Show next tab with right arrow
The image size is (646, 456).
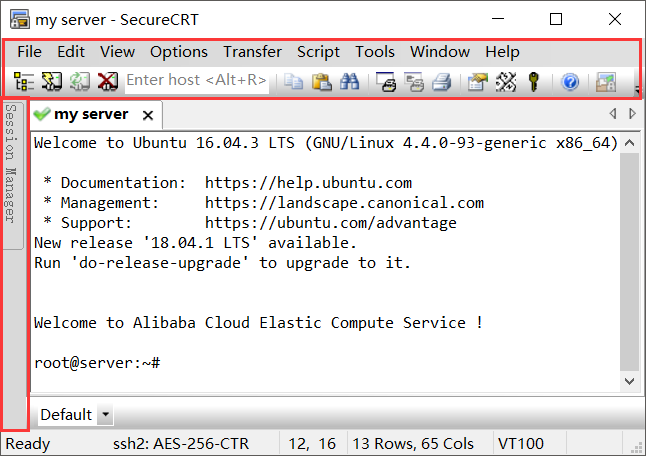632,113
